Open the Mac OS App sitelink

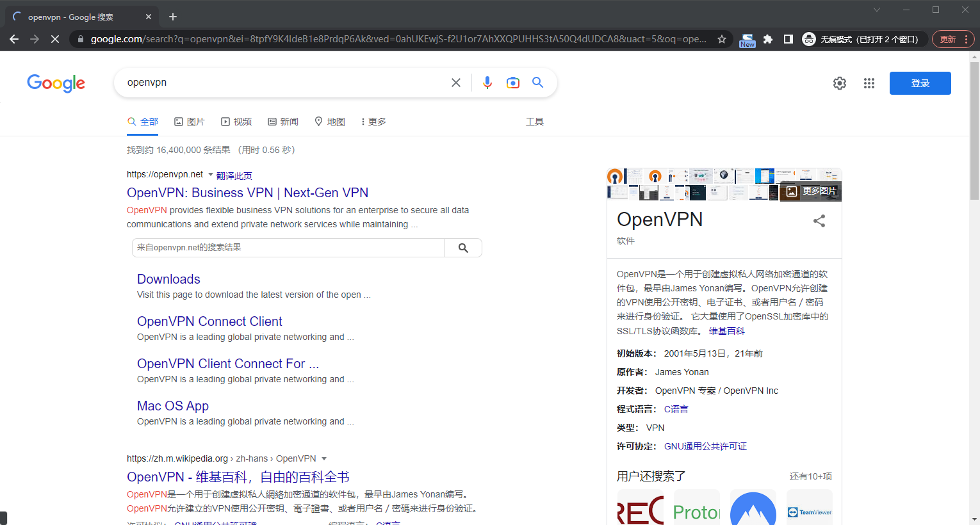point(173,406)
